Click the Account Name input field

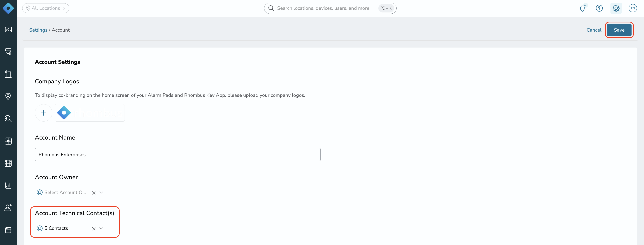pos(177,155)
